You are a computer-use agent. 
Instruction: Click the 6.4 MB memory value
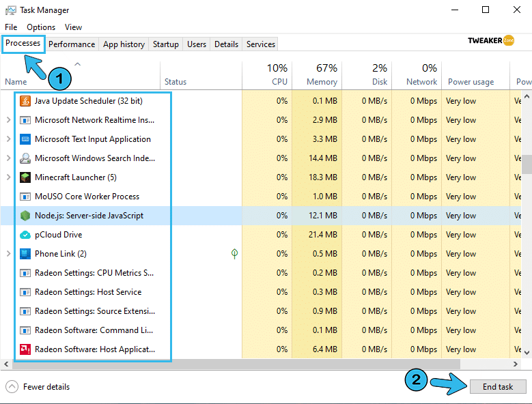point(324,349)
